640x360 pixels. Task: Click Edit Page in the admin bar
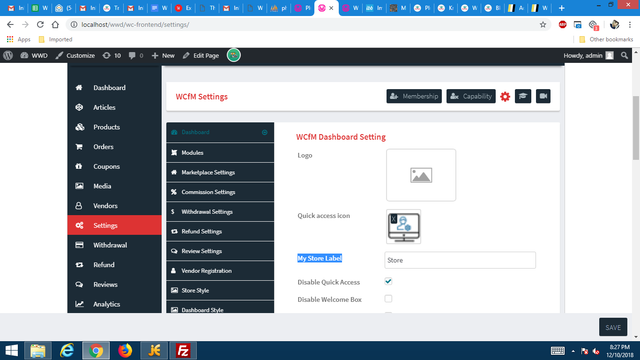click(x=200, y=56)
